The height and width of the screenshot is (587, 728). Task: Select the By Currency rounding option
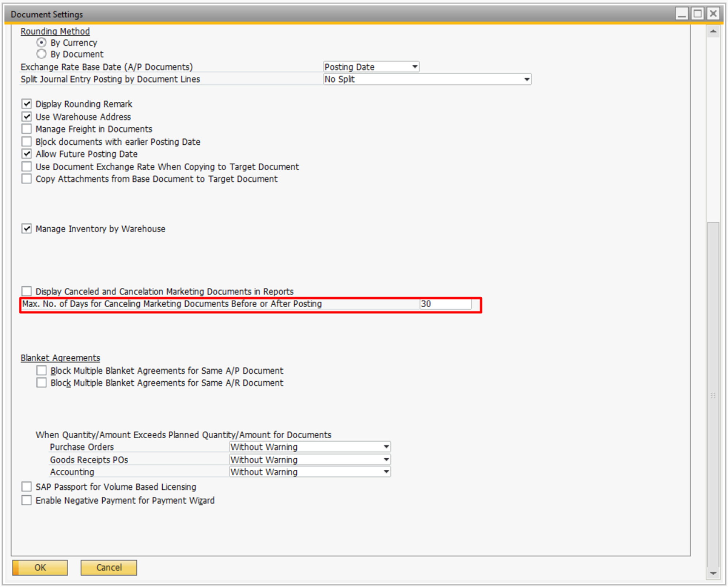(41, 42)
